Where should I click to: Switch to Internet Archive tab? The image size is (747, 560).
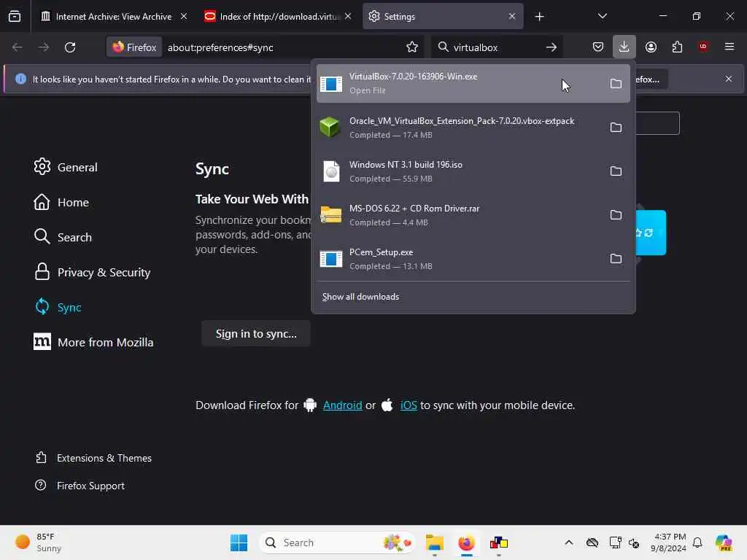coord(113,17)
